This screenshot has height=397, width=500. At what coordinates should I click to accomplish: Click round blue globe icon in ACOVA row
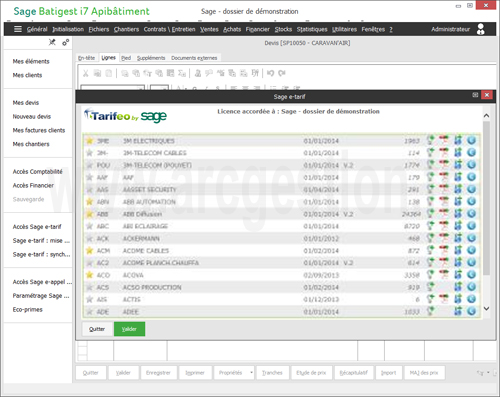pos(471,275)
